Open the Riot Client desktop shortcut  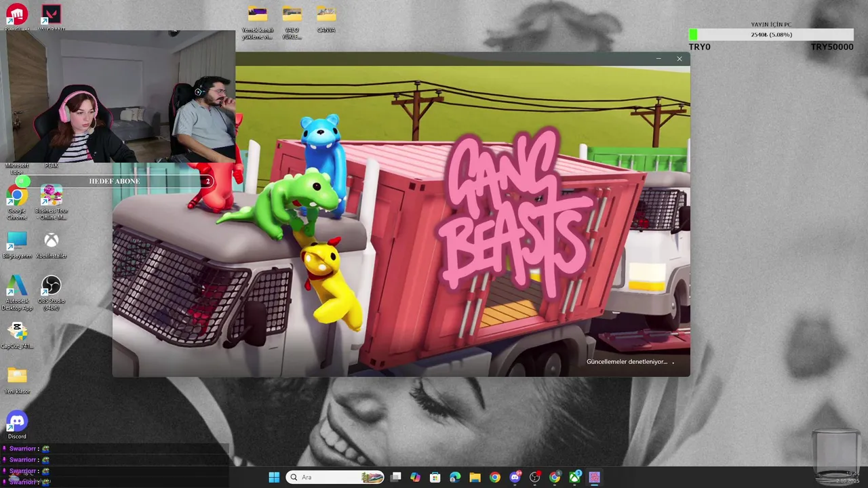click(17, 15)
